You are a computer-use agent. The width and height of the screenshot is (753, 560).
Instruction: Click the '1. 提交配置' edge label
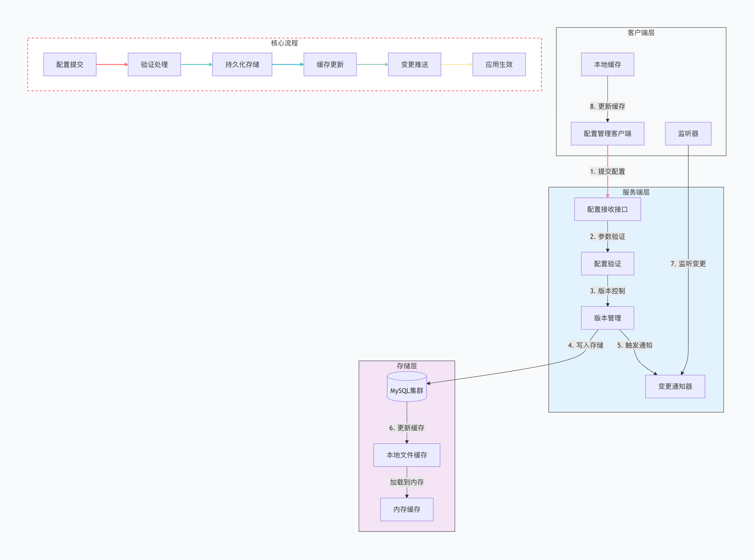(x=607, y=171)
